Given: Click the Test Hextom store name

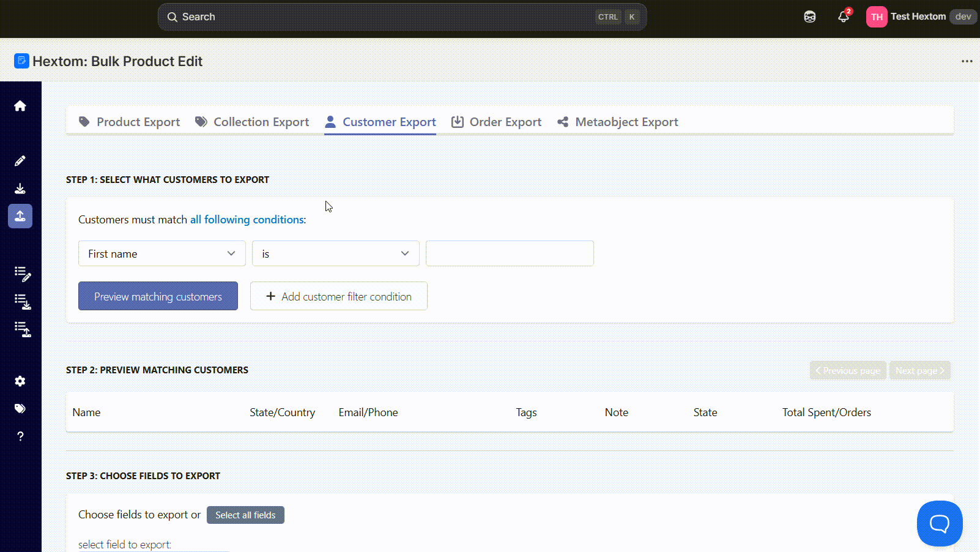Looking at the screenshot, I should (x=918, y=17).
